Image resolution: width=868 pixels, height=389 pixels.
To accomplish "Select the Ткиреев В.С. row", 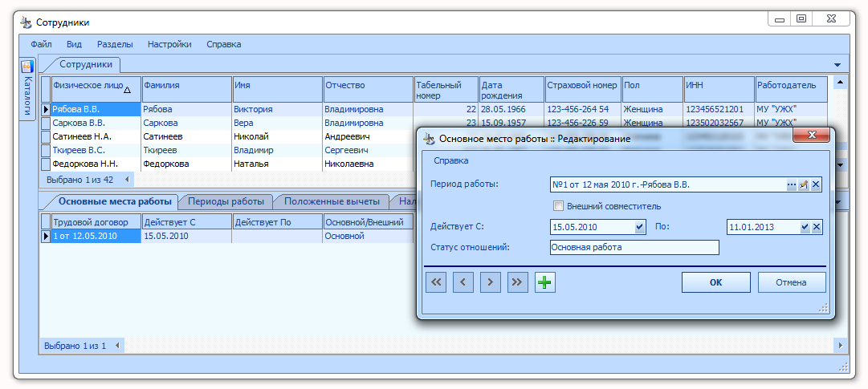I will (x=227, y=150).
